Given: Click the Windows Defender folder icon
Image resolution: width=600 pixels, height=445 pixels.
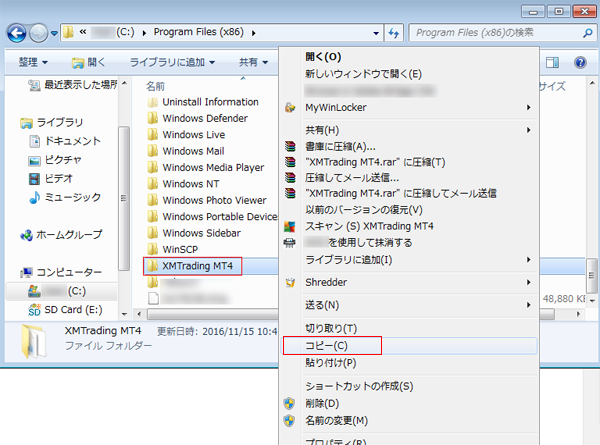Looking at the screenshot, I should click(x=152, y=118).
